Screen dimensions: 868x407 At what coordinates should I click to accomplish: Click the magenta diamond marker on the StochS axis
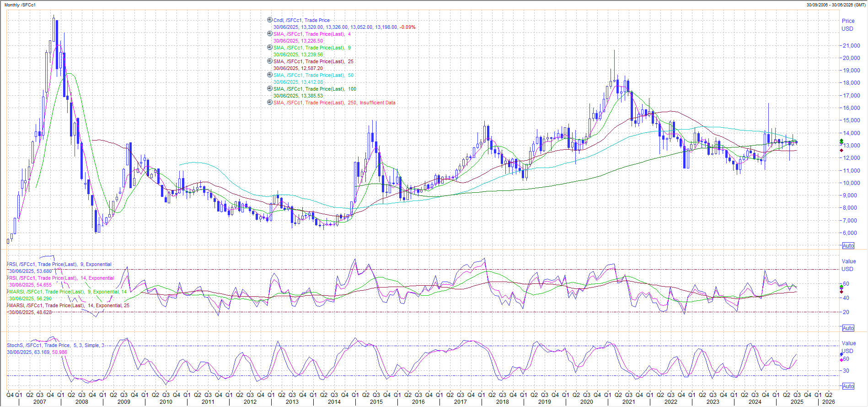coord(841,360)
